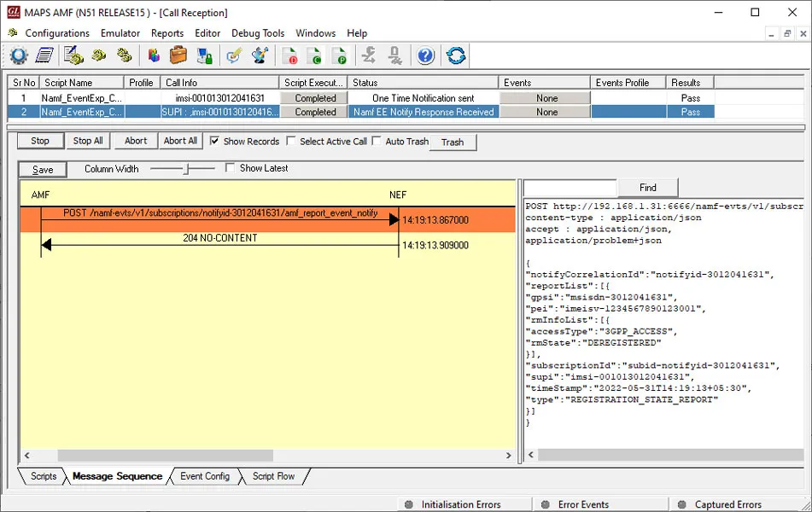This screenshot has height=512, width=812.
Task: Uncheck the Show Records checkbox
Action: (x=214, y=141)
